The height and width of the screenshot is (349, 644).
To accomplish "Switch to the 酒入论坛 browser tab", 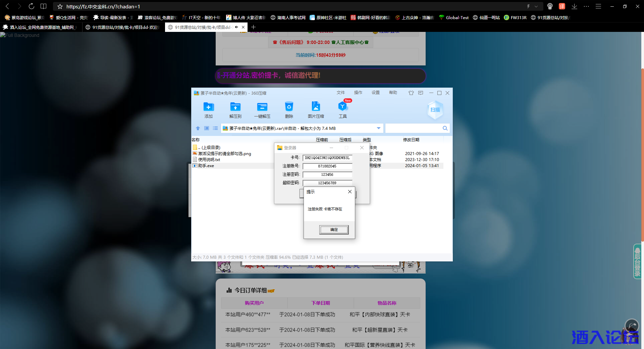I will click(40, 27).
